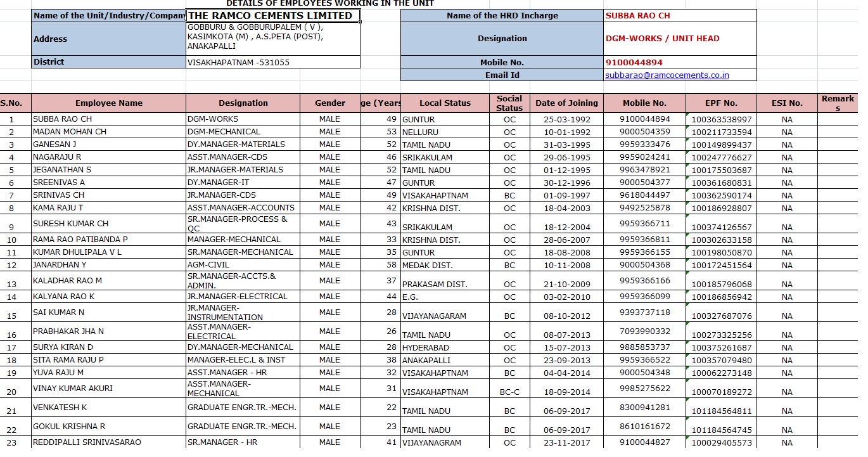Open the subbarao@ramcocements.co.in email link
Image resolution: width=868 pixels, height=457 pixels.
pyautogui.click(x=667, y=75)
